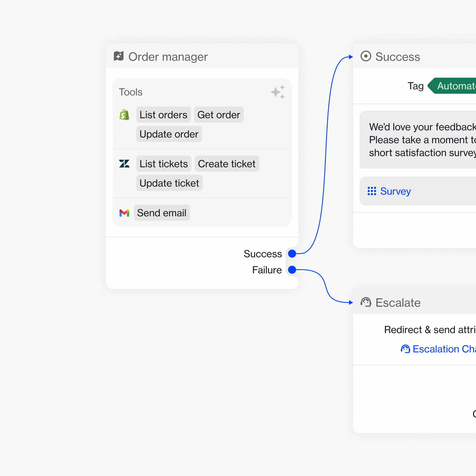This screenshot has height=476, width=476.
Task: Click the Shopify bag icon
Action: tap(124, 115)
